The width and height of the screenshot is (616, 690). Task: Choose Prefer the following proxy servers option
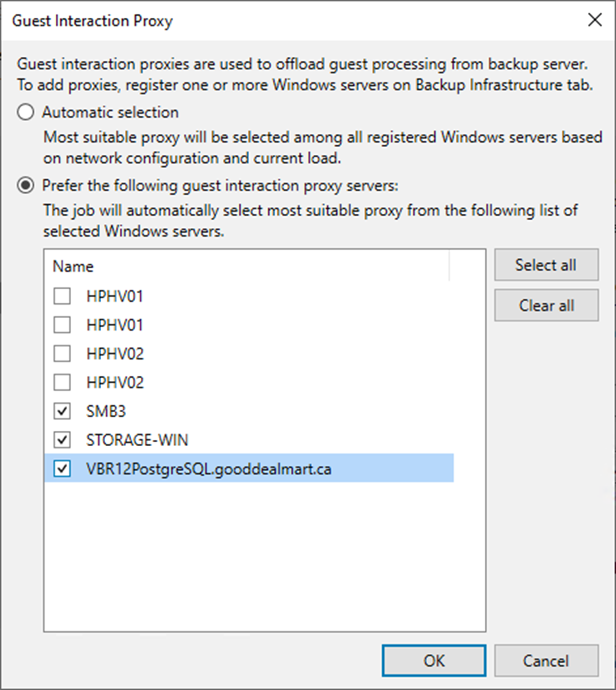(26, 186)
